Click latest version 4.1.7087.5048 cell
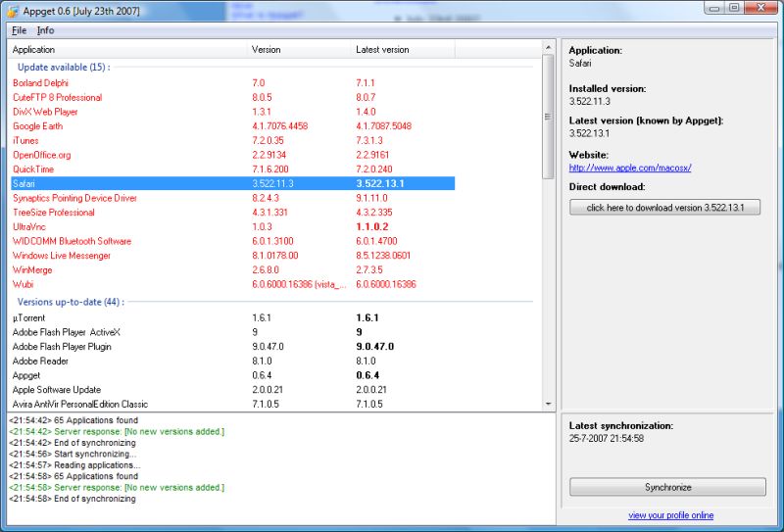This screenshot has width=784, height=532. coord(383,126)
